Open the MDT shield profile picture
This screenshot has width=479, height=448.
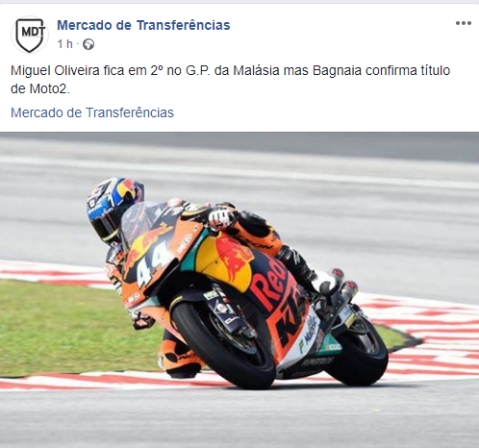click(x=30, y=35)
